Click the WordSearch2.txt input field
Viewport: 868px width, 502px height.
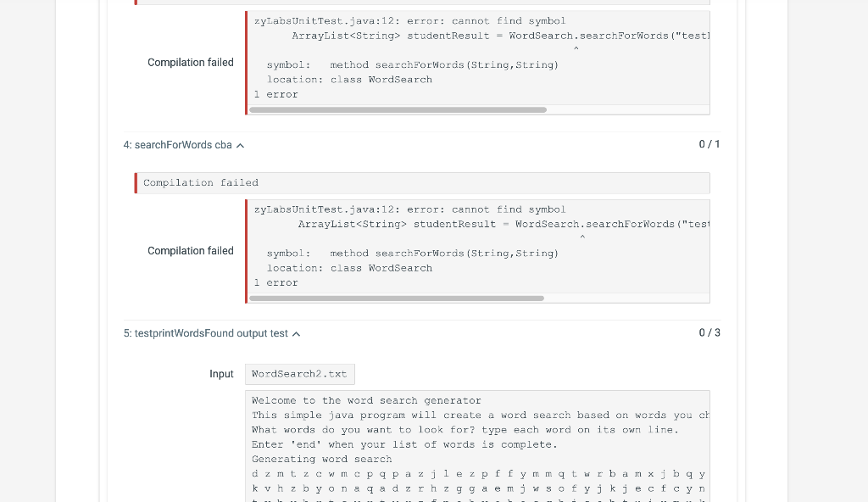(299, 374)
